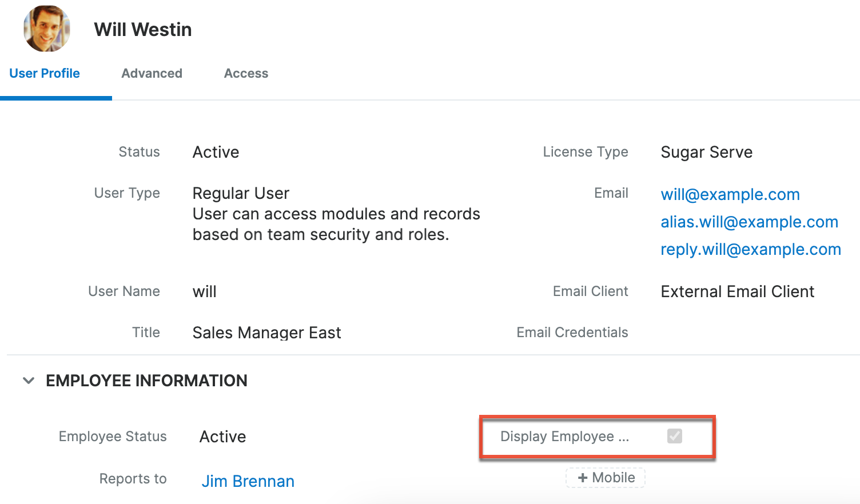Screen dimensions: 860x504
Task: Click the Status field value Active
Action: pyautogui.click(x=216, y=152)
